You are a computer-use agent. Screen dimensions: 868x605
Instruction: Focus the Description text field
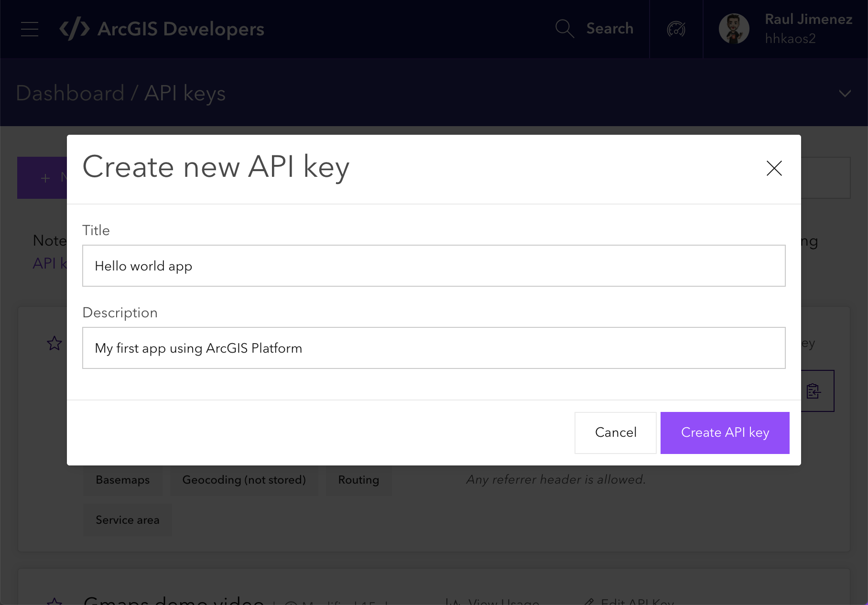(x=434, y=348)
